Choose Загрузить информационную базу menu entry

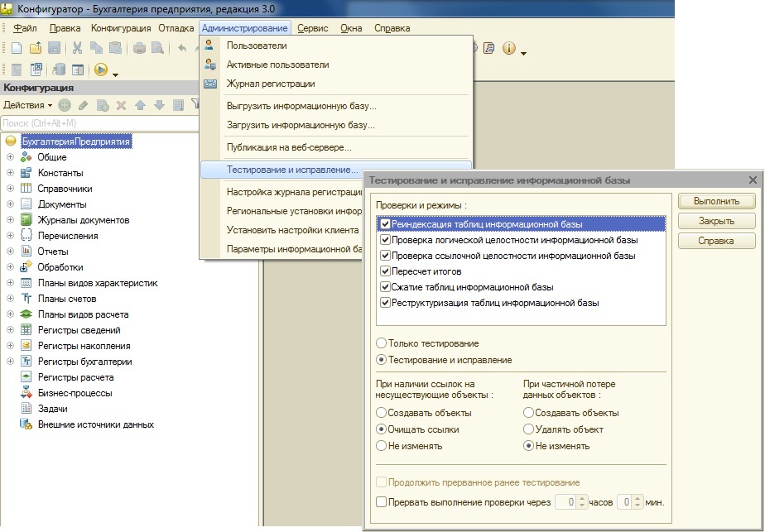point(335,125)
